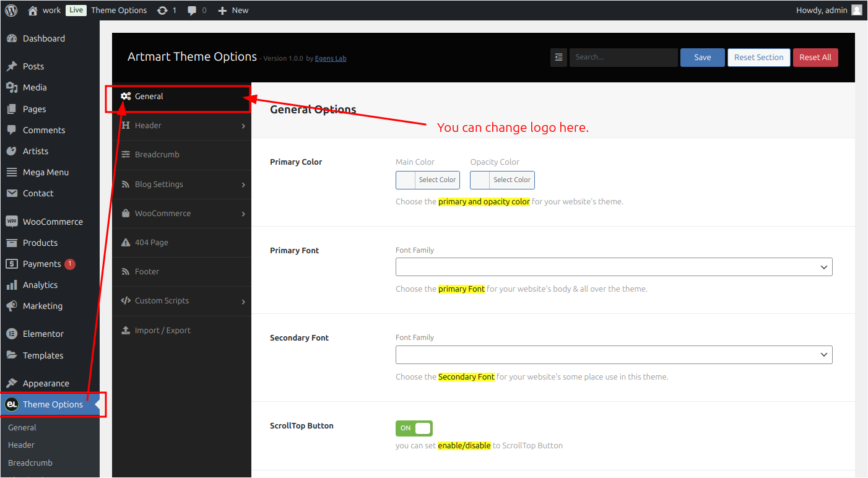Viewport: 868px width, 478px height.
Task: Open the 404 Page options tab
Action: pyautogui.click(x=181, y=243)
